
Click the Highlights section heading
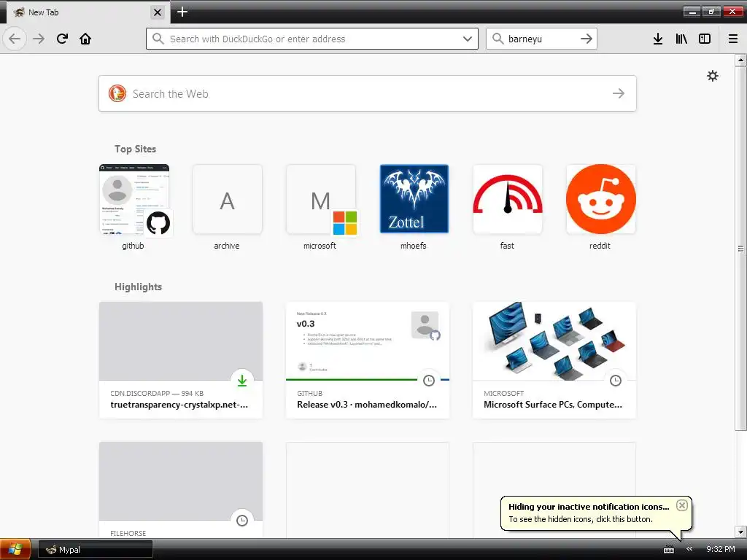coord(138,287)
